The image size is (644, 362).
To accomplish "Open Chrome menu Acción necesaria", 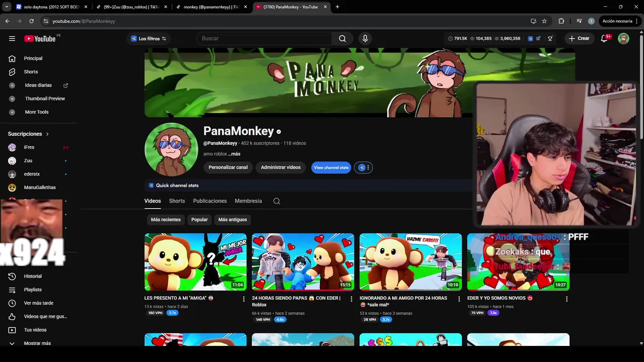I will tap(620, 21).
